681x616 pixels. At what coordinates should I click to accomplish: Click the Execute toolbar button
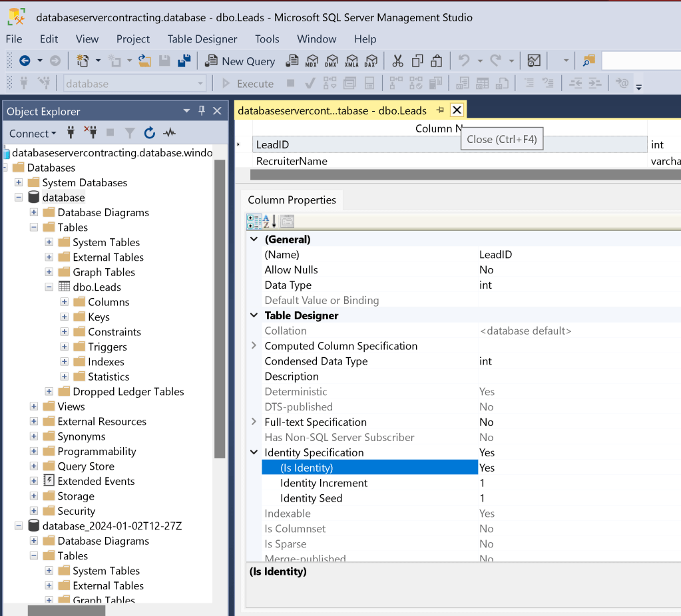point(248,83)
